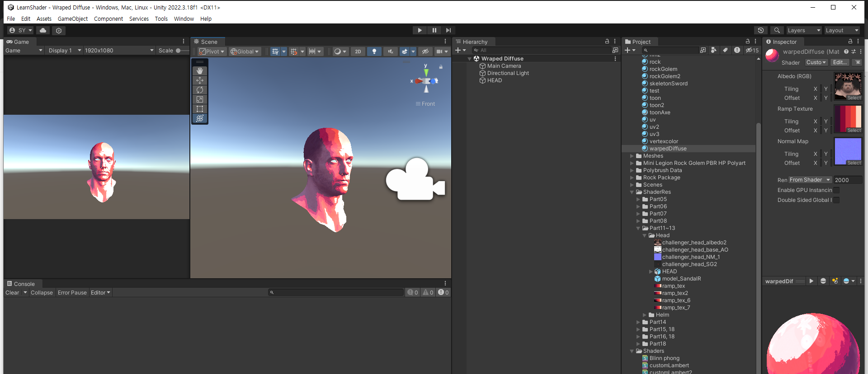This screenshot has width=868, height=374.
Task: Collapse the ShaderRes folder
Action: point(632,192)
